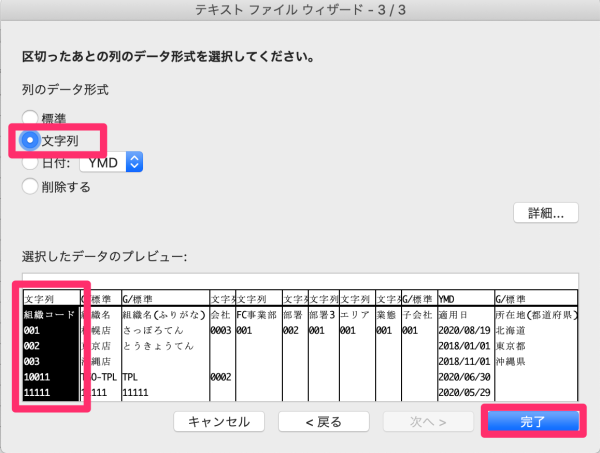Click the empty field above the preview table

(x=300, y=280)
